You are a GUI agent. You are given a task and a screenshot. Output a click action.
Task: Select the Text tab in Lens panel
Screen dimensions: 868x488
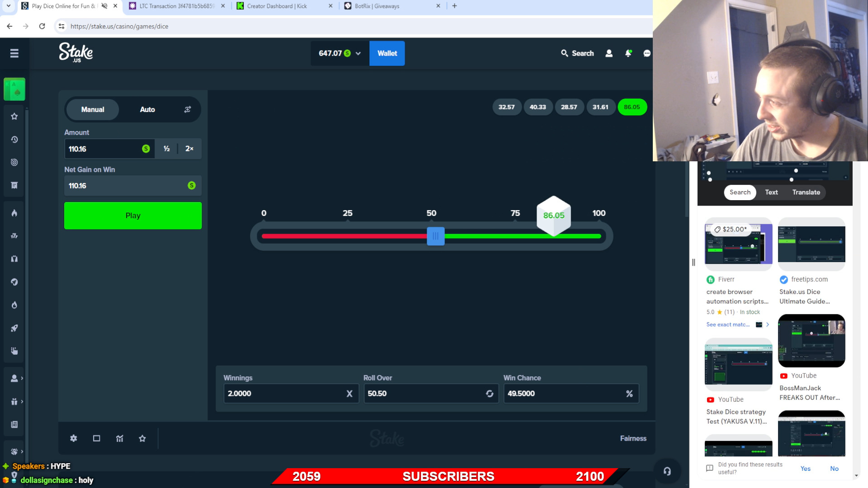[771, 192]
